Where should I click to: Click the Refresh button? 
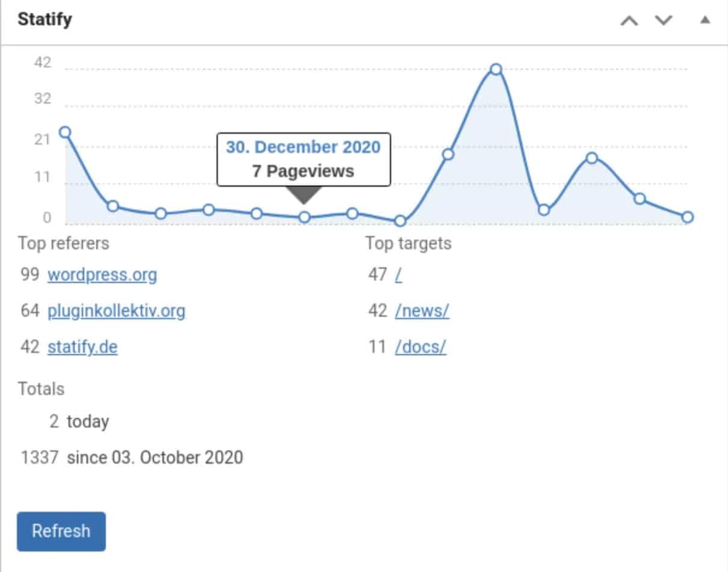click(60, 531)
